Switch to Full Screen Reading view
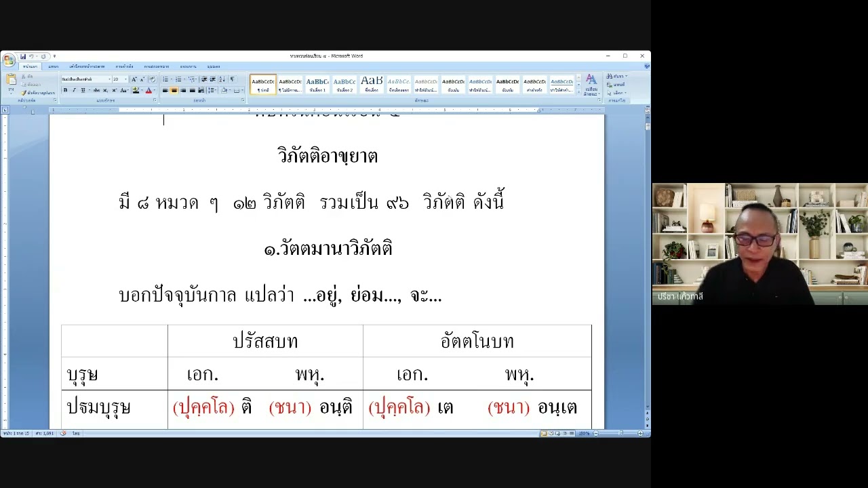 pos(551,433)
